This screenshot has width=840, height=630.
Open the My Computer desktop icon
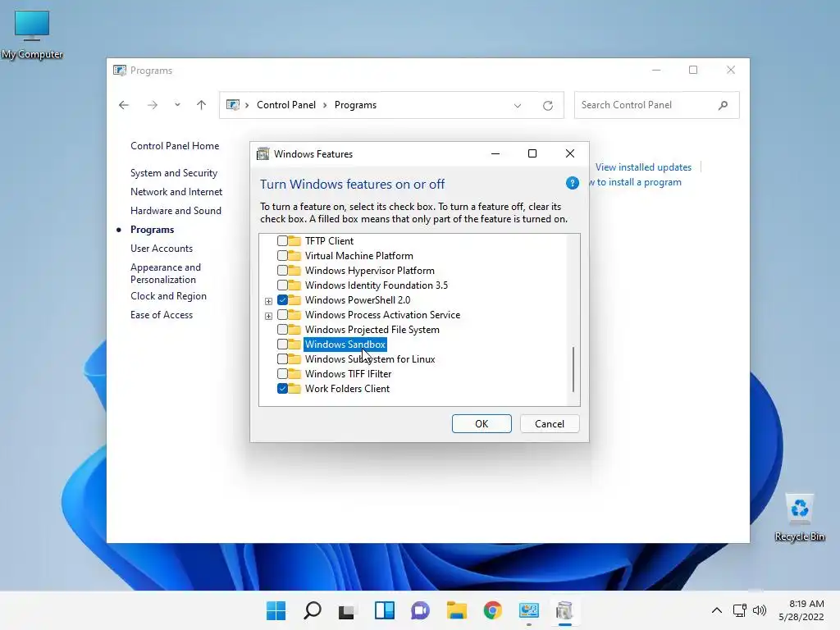tap(32, 34)
